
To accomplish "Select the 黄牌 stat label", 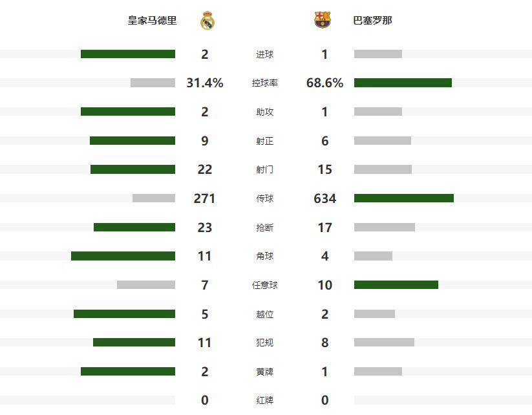I will pyautogui.click(x=265, y=372).
